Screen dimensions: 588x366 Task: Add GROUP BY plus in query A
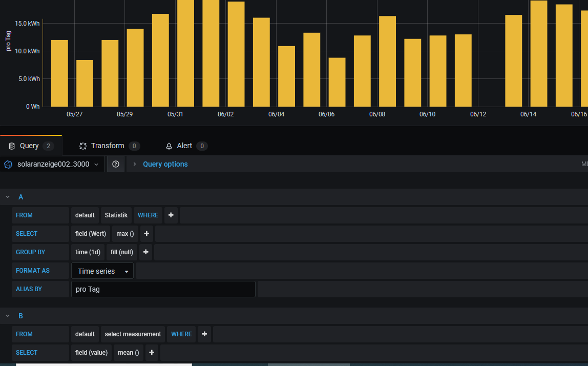[146, 252]
